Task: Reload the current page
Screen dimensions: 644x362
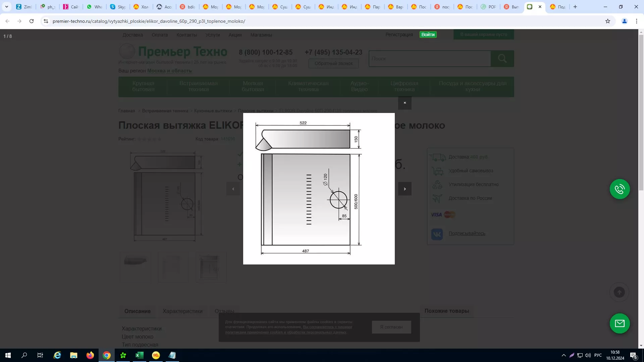Action: (32, 21)
